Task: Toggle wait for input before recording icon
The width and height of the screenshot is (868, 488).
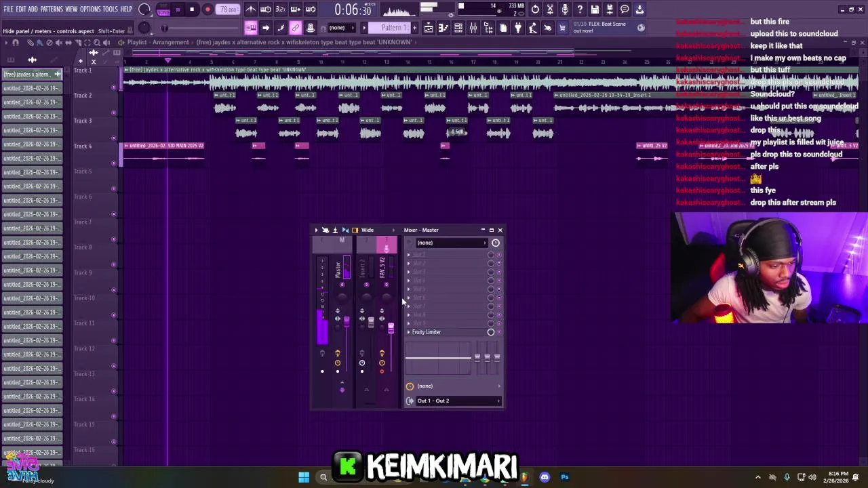Action: [266, 9]
